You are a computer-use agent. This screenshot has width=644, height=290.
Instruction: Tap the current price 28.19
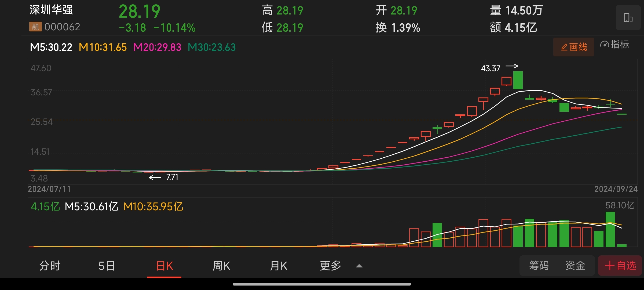[140, 12]
